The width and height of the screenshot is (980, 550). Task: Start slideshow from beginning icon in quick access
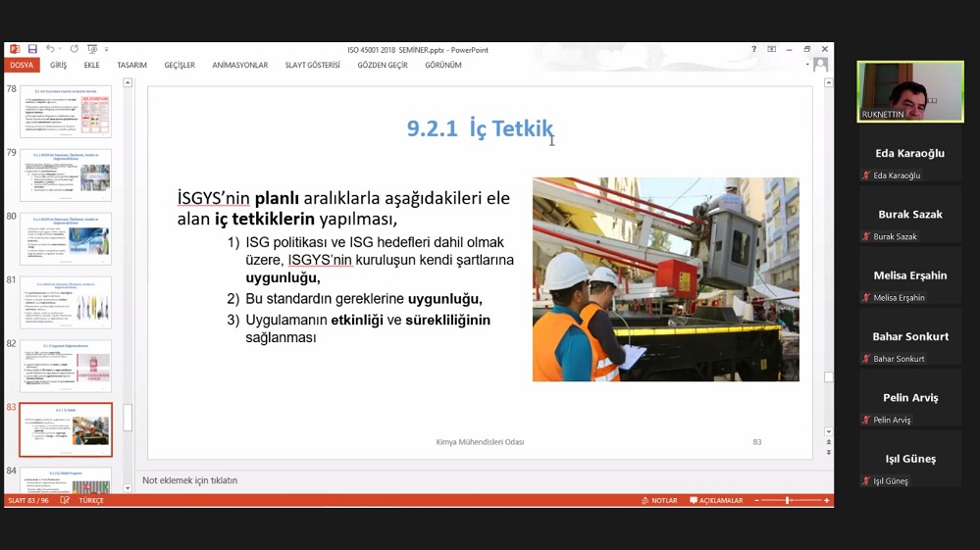[92, 49]
